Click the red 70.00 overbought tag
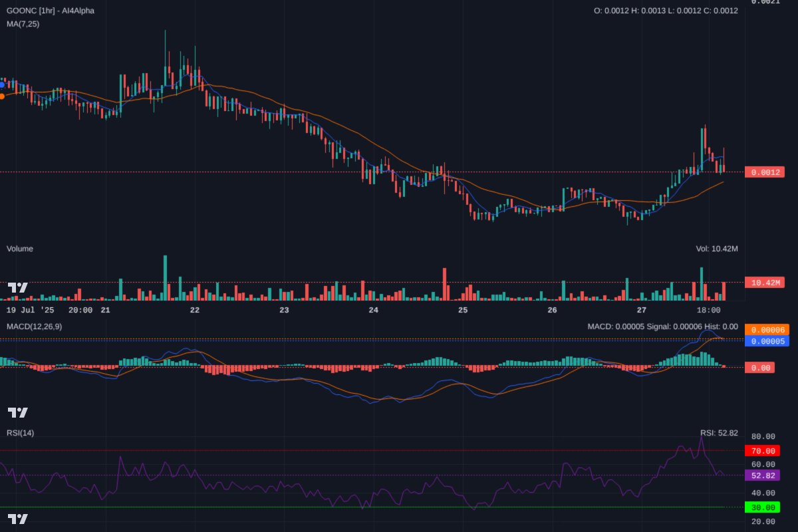 tap(762, 451)
